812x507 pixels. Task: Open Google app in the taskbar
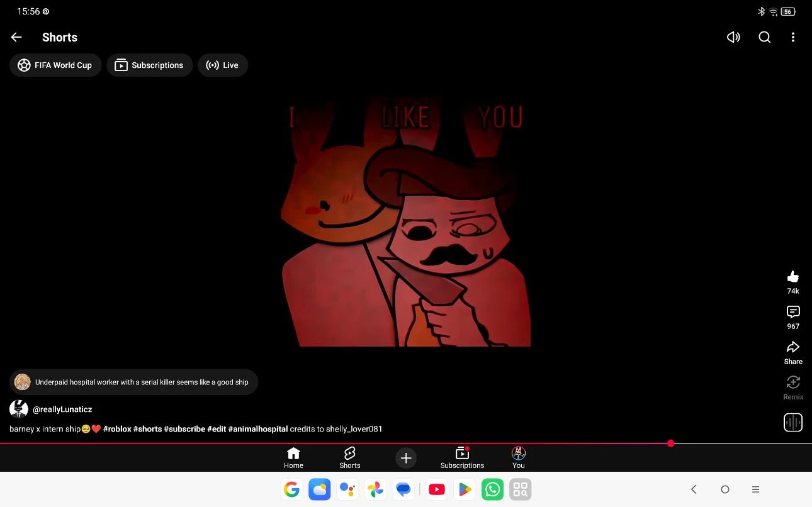click(291, 489)
